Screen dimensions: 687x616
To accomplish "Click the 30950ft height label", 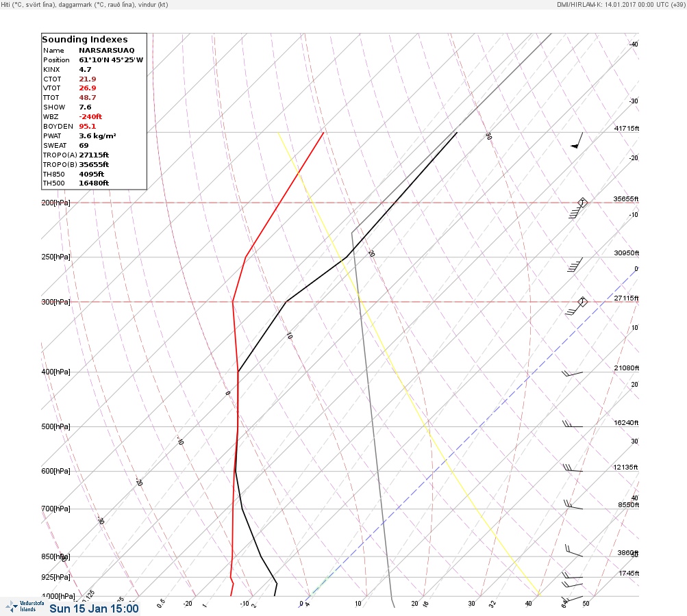I will click(627, 253).
